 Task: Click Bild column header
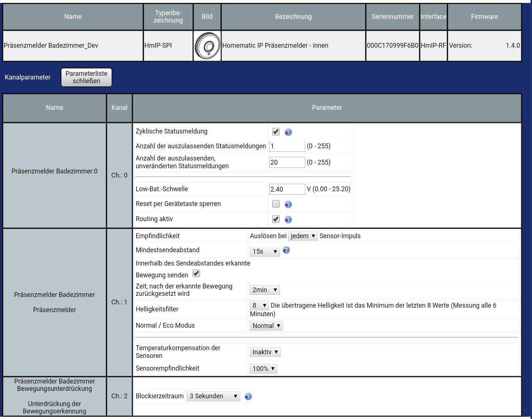click(207, 17)
